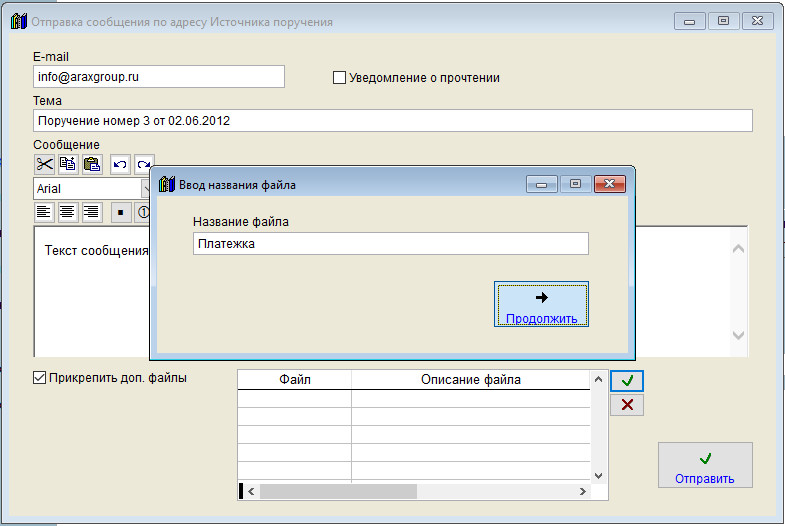
Task: Click file table scroll down arrow
Action: 598,475
